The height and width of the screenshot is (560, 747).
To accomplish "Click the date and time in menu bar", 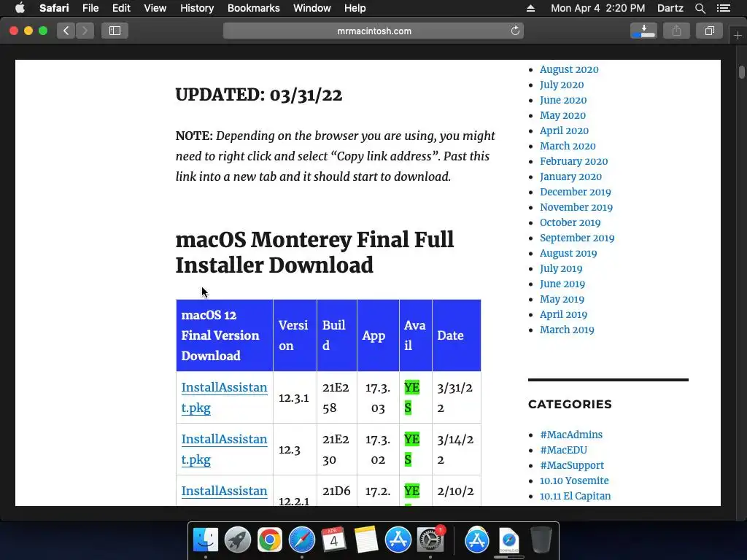I will 598,8.
